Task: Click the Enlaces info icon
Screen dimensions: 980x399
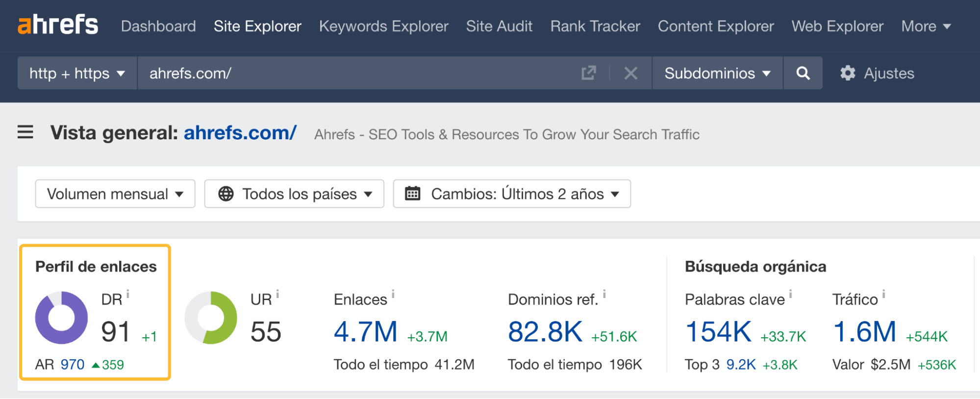Action: tap(393, 294)
